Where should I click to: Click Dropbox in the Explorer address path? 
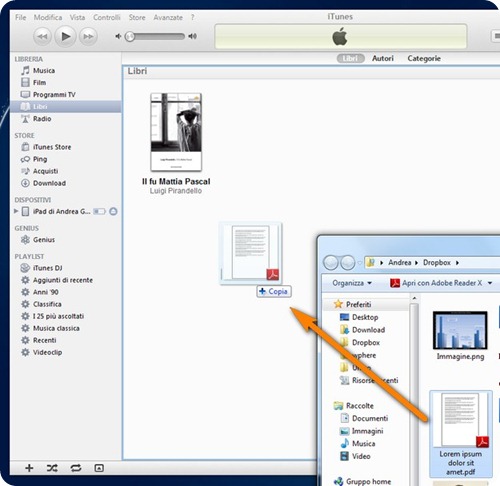pyautogui.click(x=437, y=263)
